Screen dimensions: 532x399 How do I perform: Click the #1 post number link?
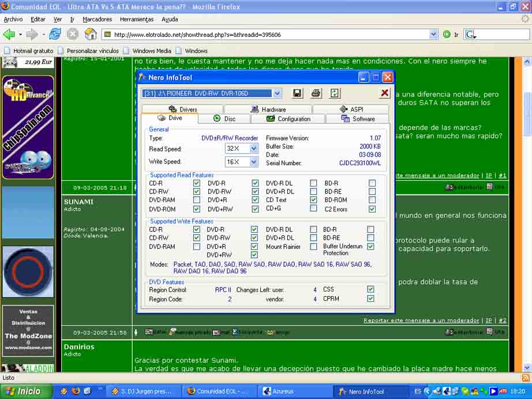[503, 176]
